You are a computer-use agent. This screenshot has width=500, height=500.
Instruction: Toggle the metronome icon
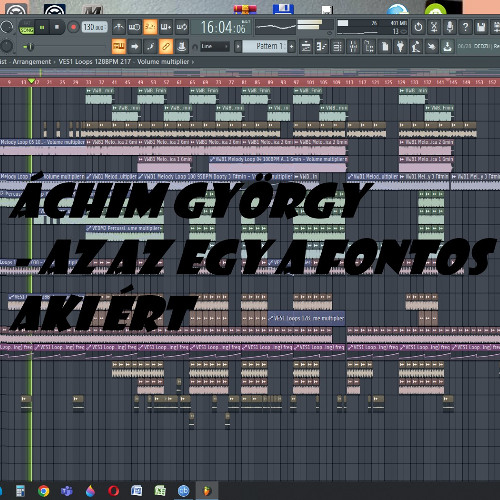point(119,27)
